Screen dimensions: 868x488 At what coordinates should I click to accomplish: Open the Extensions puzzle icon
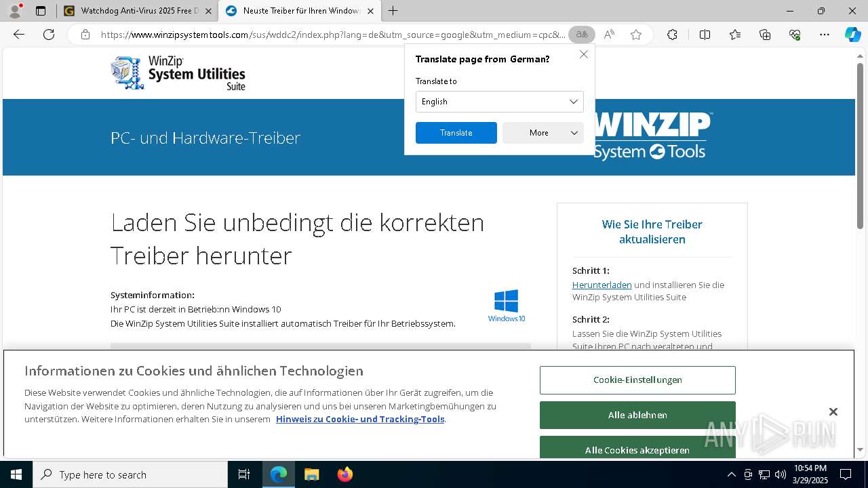672,35
